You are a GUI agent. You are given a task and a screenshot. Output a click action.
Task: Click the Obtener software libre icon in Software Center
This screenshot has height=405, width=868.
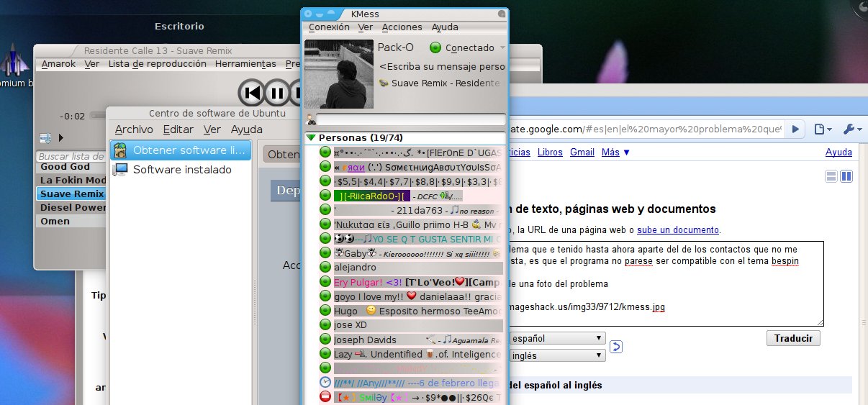click(120, 150)
